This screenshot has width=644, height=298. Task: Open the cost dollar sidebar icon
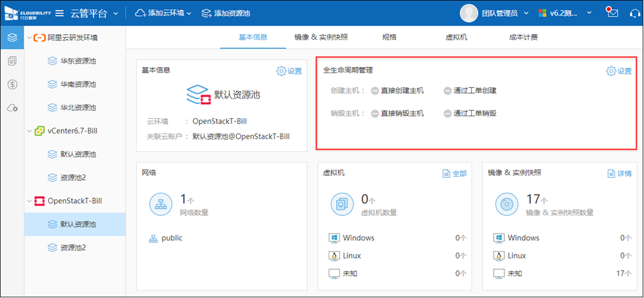click(x=12, y=85)
